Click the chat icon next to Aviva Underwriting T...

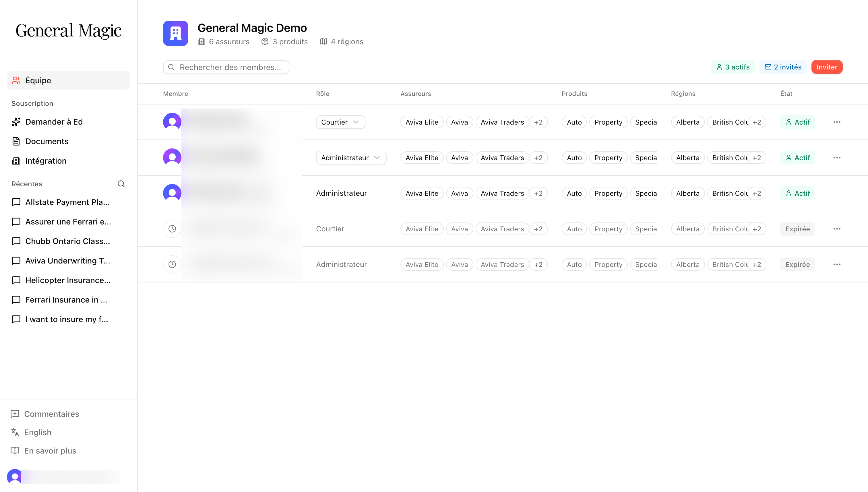[16, 261]
